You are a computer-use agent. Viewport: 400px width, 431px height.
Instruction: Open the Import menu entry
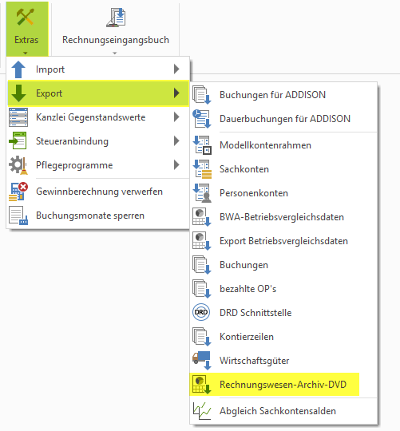pyautogui.click(x=98, y=69)
